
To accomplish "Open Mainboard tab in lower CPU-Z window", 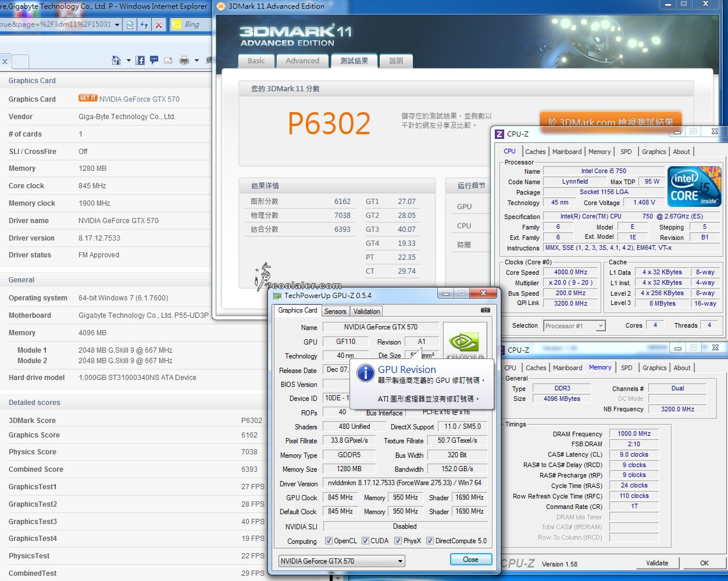I will point(568,368).
